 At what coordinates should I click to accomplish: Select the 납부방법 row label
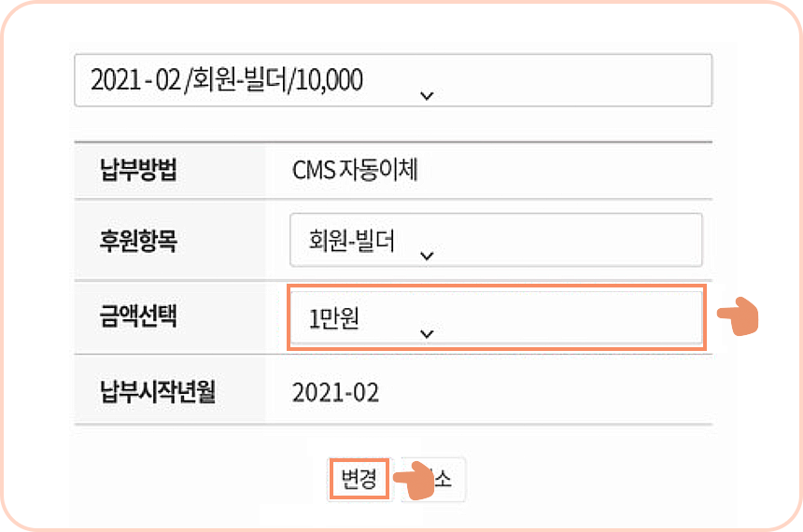(x=138, y=170)
